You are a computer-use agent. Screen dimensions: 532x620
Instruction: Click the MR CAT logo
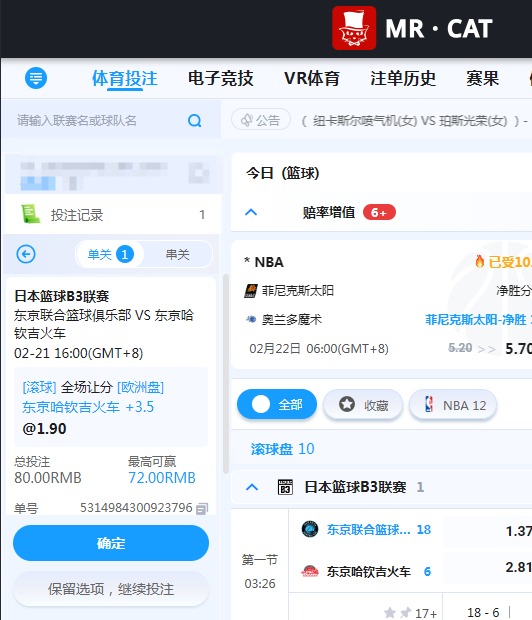click(x=412, y=28)
